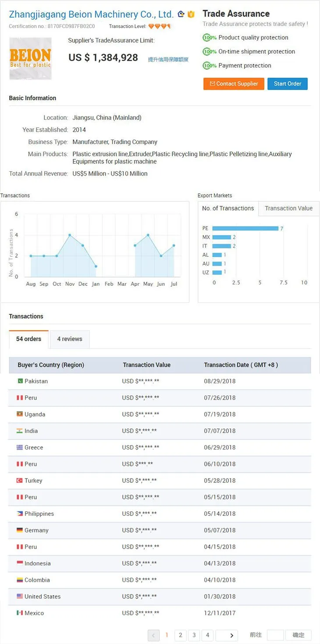Click the date 05/28/2018

220,480
